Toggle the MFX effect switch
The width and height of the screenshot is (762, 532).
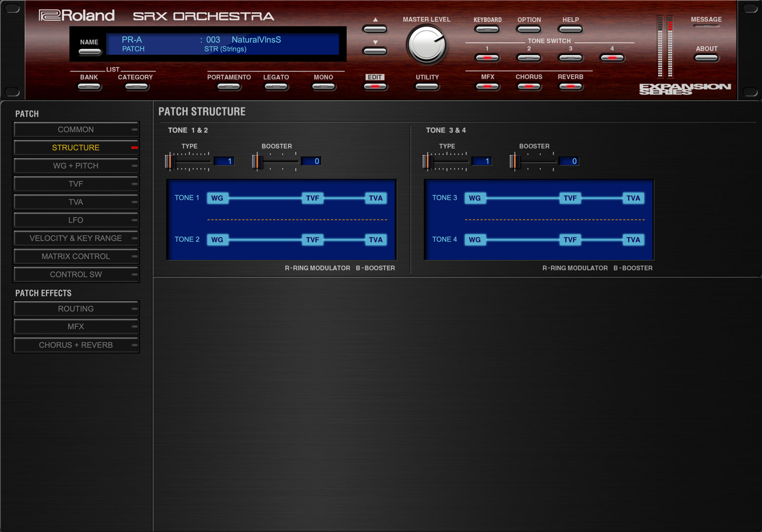point(487,87)
